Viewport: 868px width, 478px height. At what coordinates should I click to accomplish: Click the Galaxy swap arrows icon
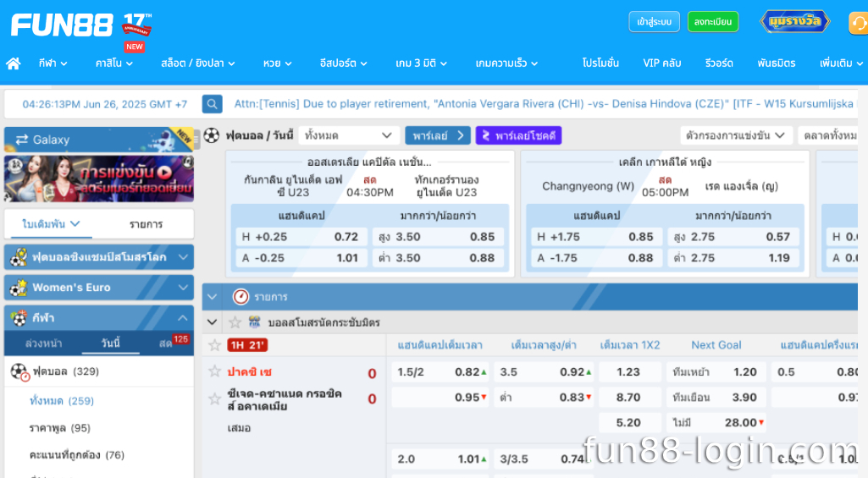[x=21, y=140]
